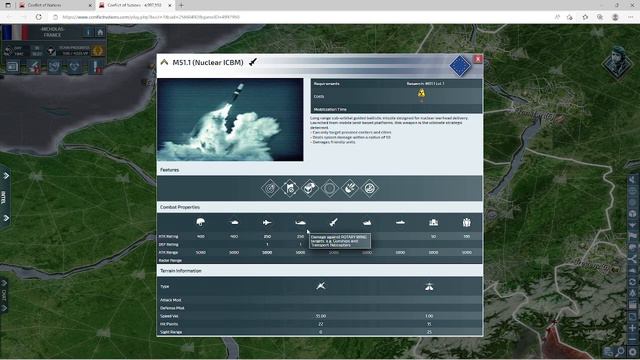Click the home button in player panel
This screenshot has width=640, height=360.
100,32
